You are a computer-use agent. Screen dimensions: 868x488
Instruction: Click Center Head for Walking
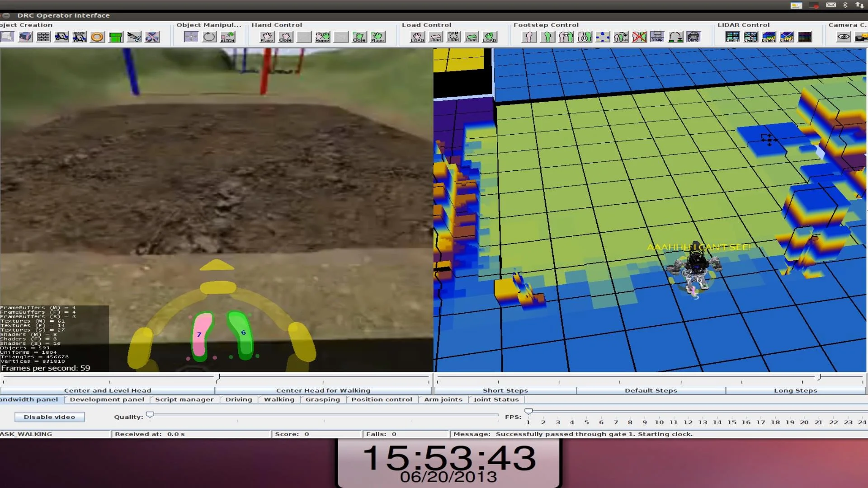323,390
